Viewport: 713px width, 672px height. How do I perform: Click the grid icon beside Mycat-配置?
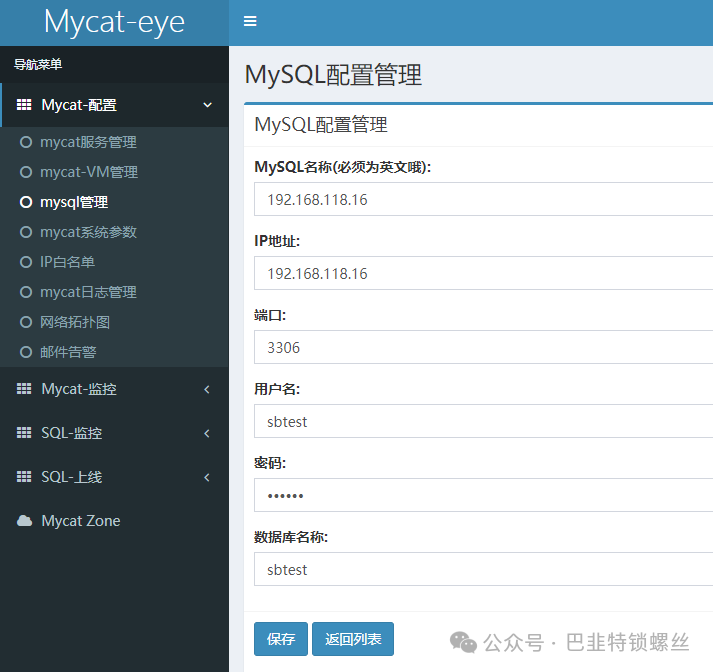point(24,105)
